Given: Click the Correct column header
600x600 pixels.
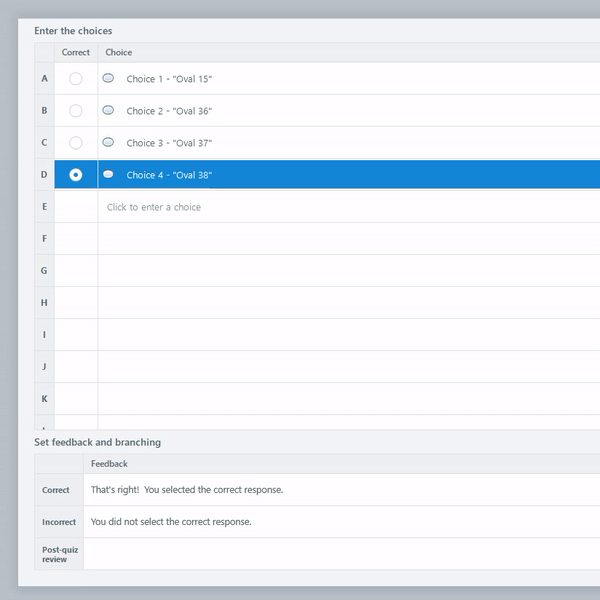Looking at the screenshot, I should click(x=76, y=52).
